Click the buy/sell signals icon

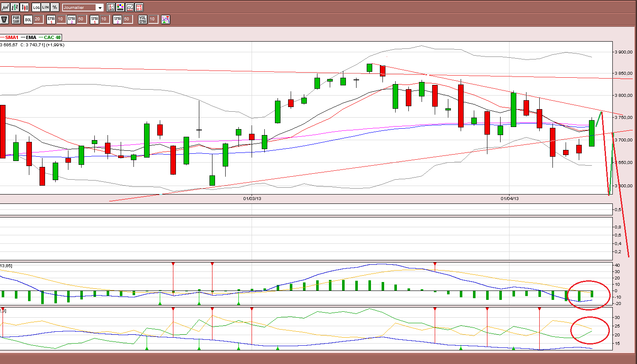[166, 19]
